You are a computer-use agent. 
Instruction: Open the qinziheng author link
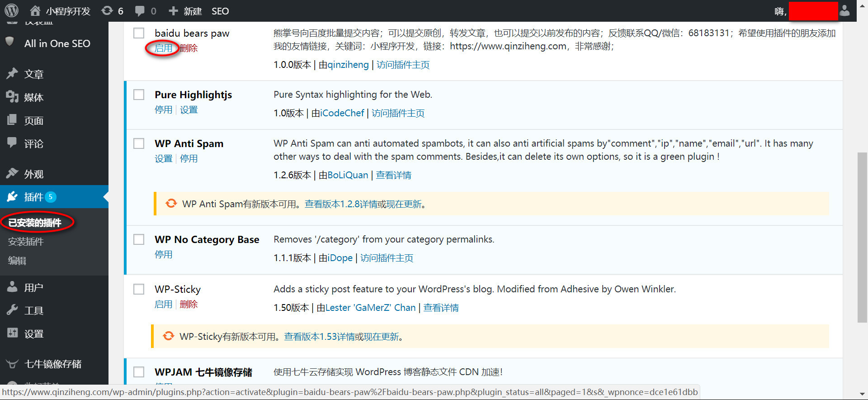coord(348,65)
